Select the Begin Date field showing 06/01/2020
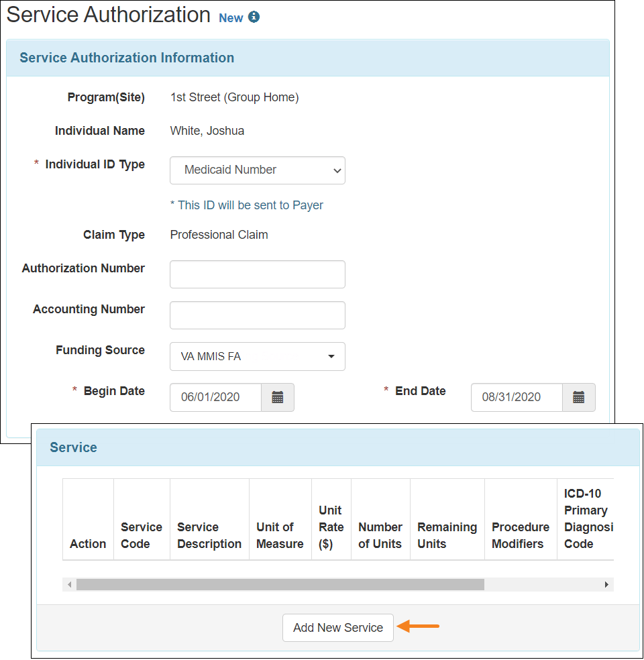This screenshot has width=644, height=660. click(215, 397)
